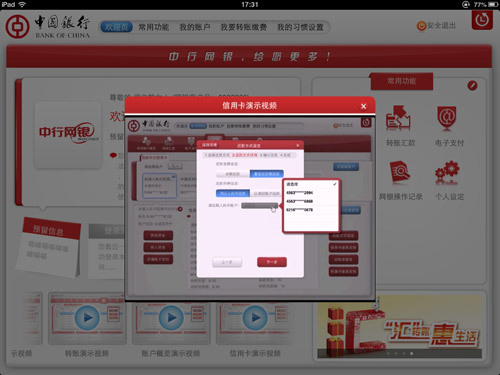Click the 安全退出 logout power icon
Image resolution: width=500 pixels, height=375 pixels.
[421, 26]
